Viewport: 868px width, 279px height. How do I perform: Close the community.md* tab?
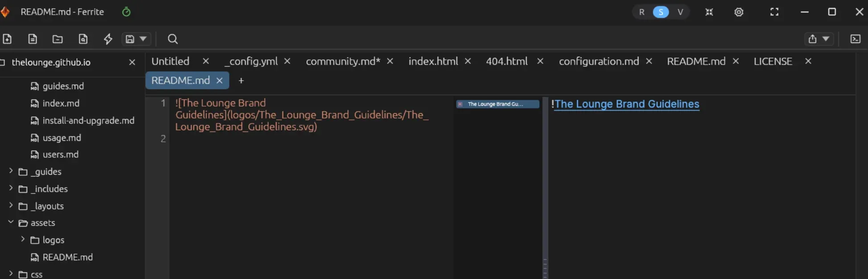390,61
